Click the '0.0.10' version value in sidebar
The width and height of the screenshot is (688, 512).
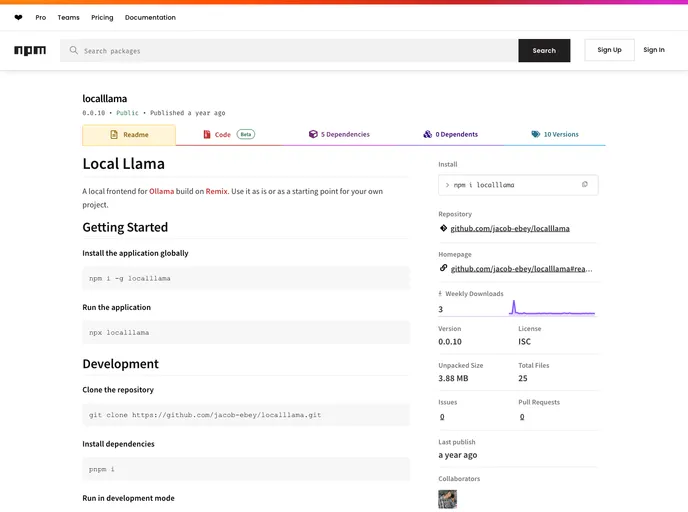(450, 341)
